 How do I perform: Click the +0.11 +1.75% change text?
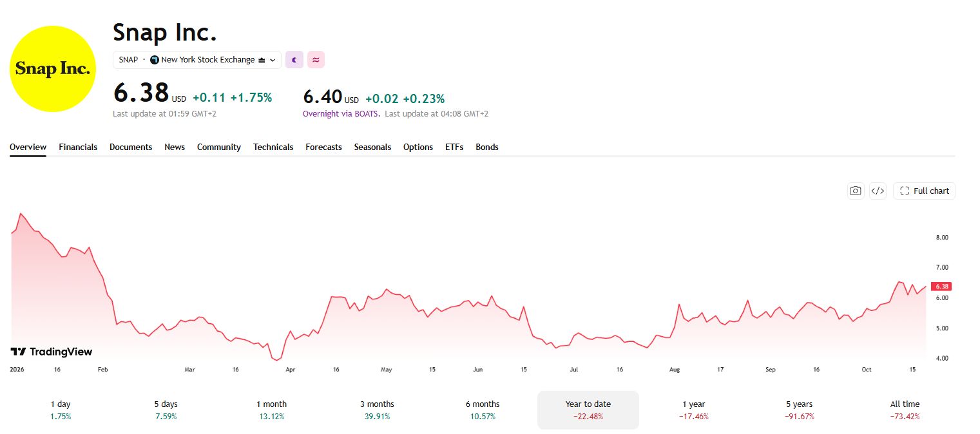tap(232, 97)
